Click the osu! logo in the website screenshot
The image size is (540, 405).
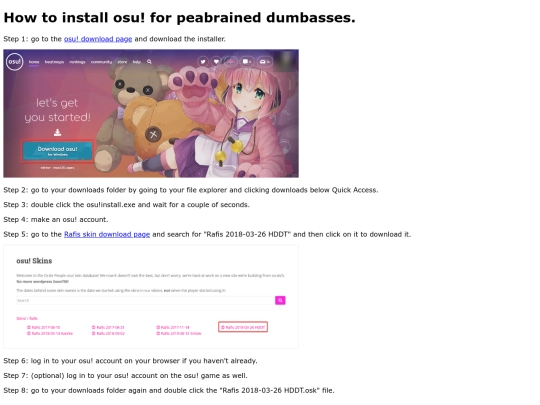pyautogui.click(x=14, y=62)
